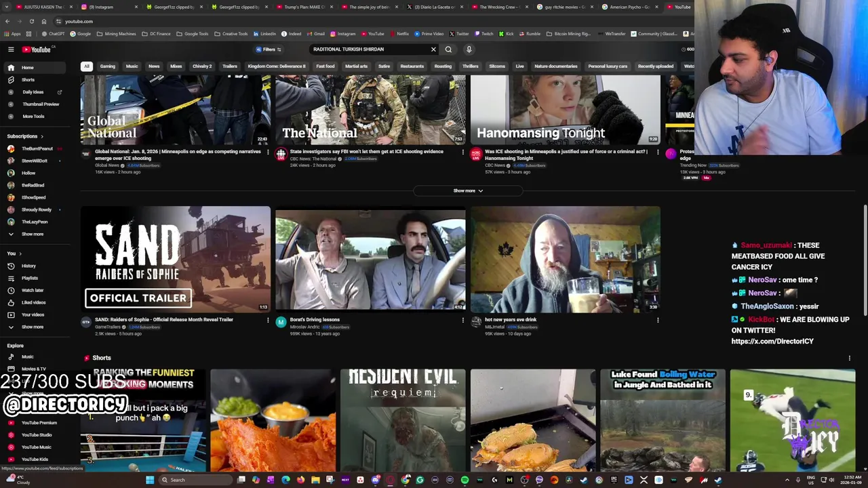Open the Twitch bookmark

tap(484, 34)
